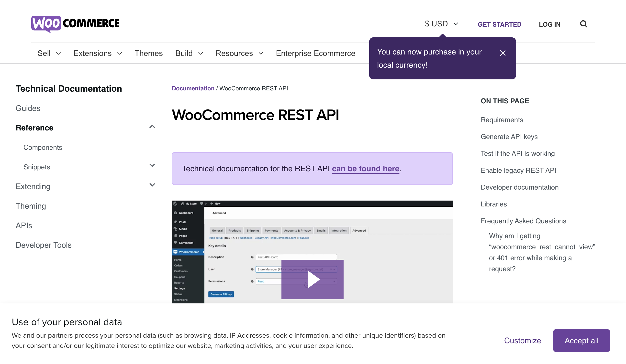Screen dimensions: 626x364
Task: Click the GET STARTED link
Action: 500,24
